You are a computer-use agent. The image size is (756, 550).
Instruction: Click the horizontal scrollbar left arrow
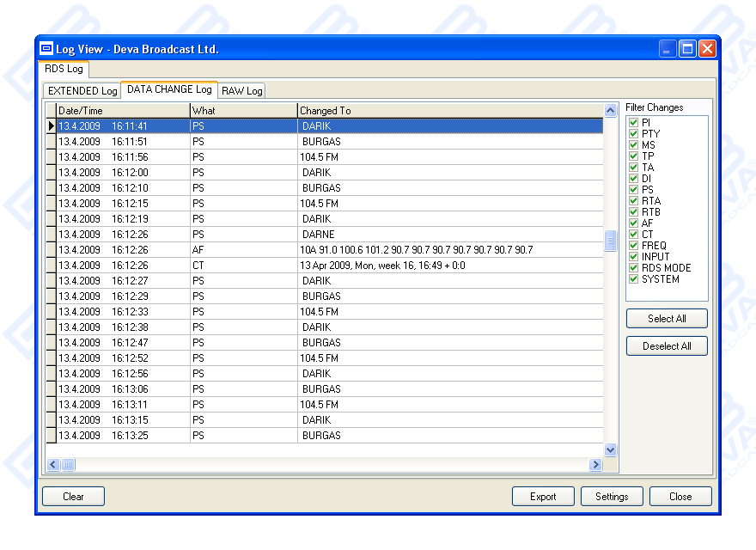tap(52, 465)
